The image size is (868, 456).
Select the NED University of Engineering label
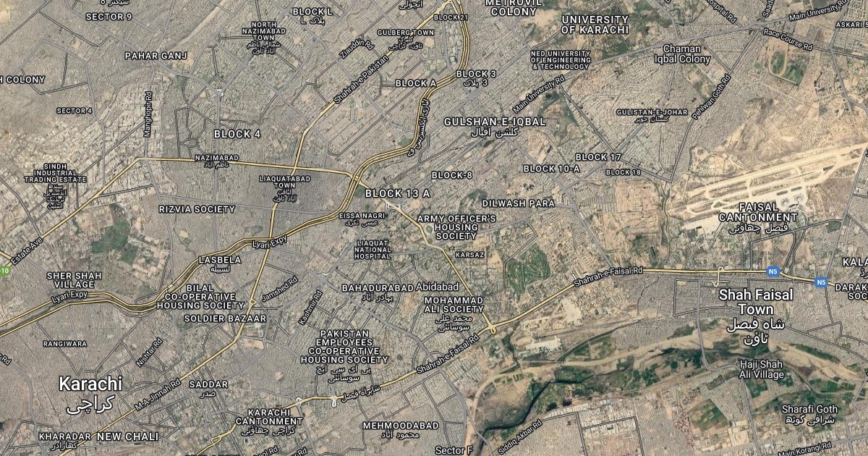pos(561,60)
